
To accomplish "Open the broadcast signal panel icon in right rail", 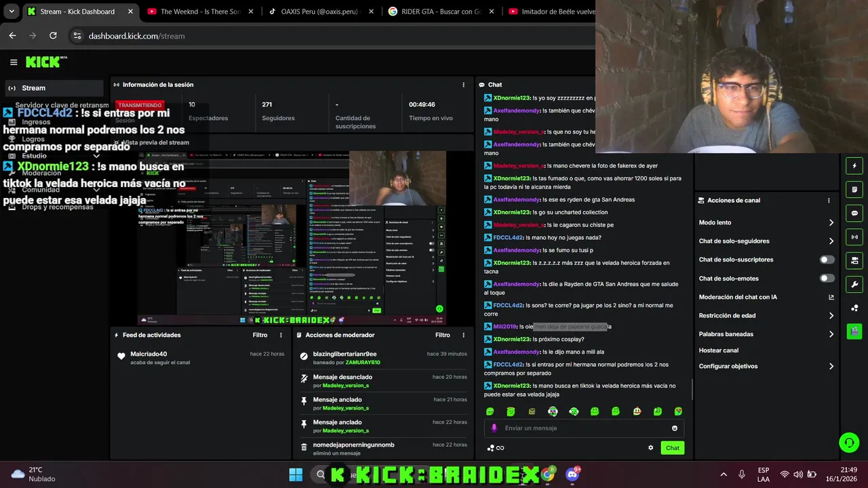I will point(854,237).
